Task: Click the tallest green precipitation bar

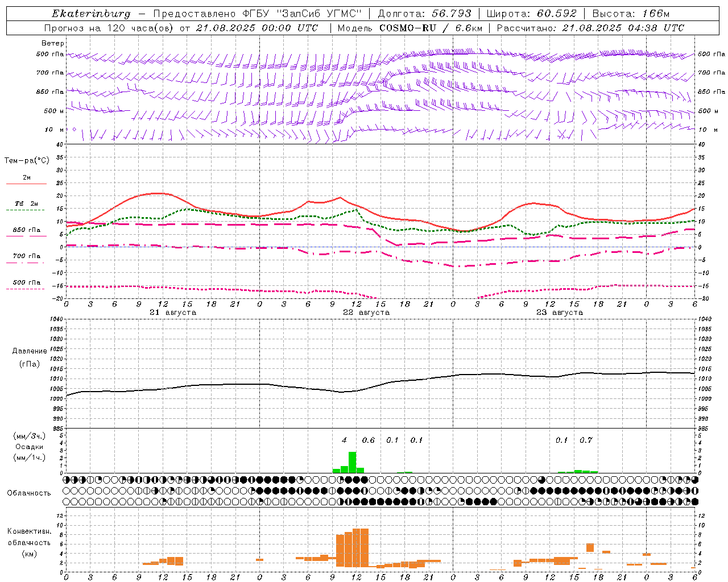Action: coord(353,462)
